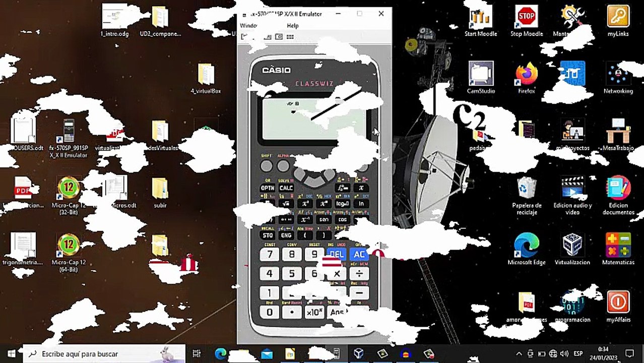This screenshot has height=363, width=644.
Task: Launch Firefox from the desktop
Action: [x=526, y=78]
